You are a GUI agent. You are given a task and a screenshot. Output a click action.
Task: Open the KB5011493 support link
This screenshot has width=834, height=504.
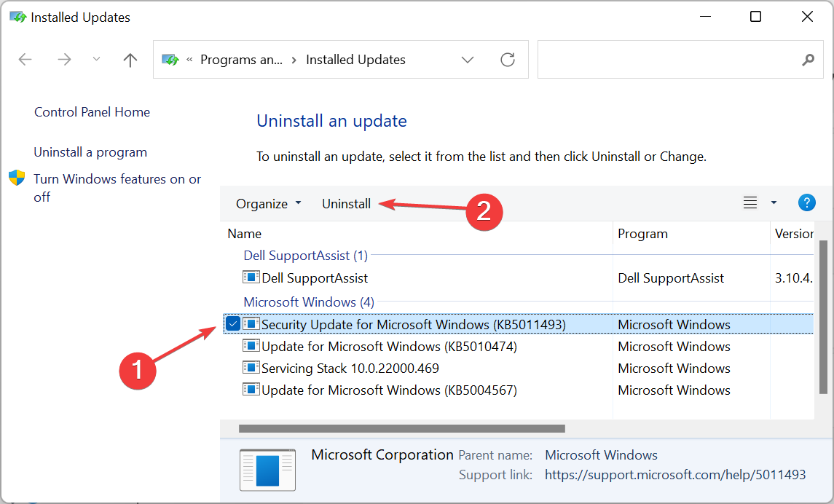click(675, 474)
